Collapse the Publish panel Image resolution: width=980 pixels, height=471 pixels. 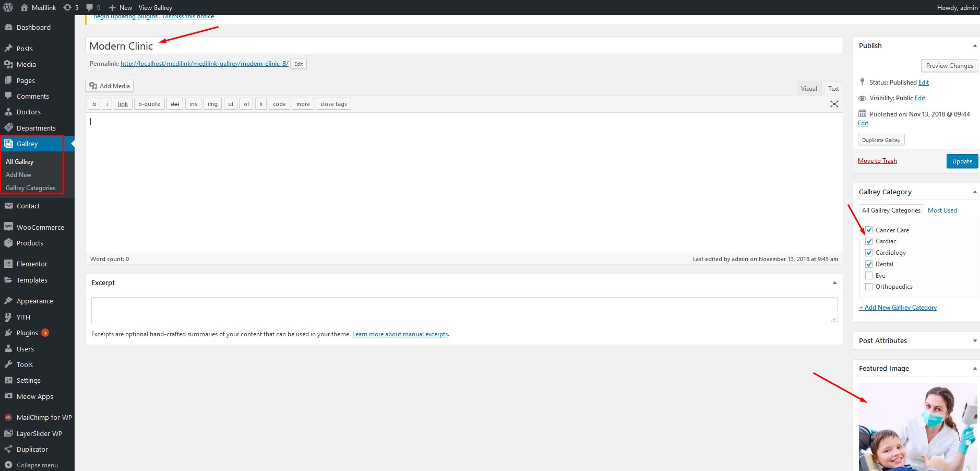974,45
